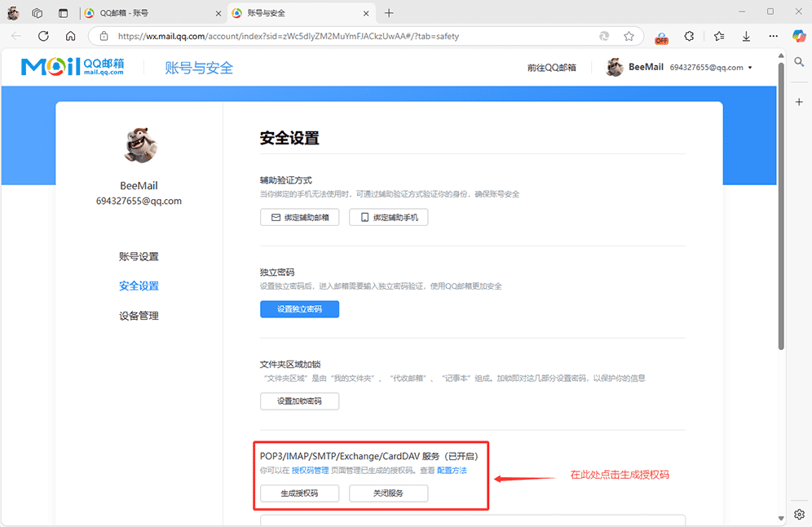Close the 账号与安全 browser tab
Image resolution: width=812 pixels, height=527 pixels.
[x=366, y=14]
